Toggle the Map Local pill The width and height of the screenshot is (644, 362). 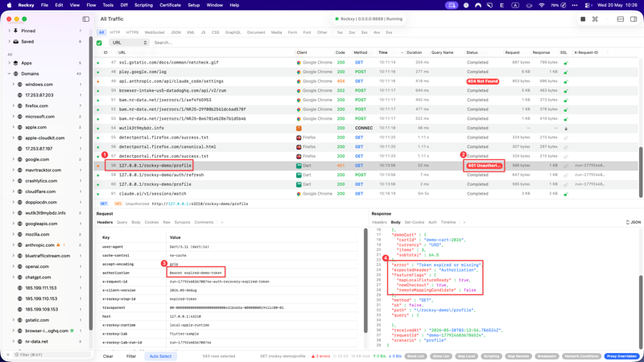(466, 356)
